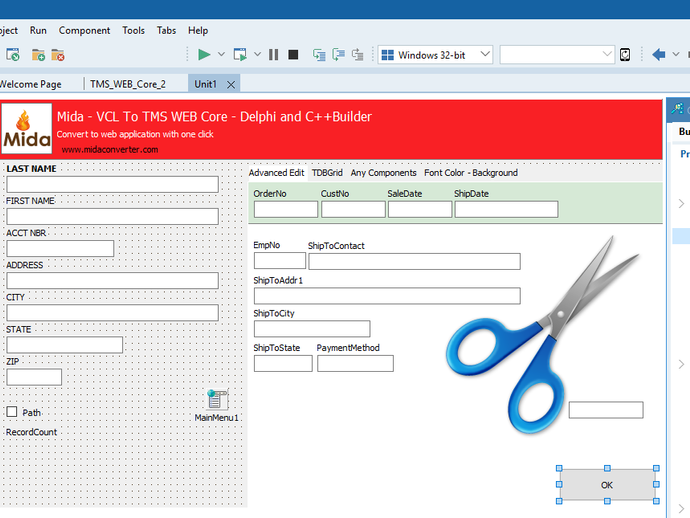Click the ShipToState edit field
The height and width of the screenshot is (518, 690).
pyautogui.click(x=283, y=364)
